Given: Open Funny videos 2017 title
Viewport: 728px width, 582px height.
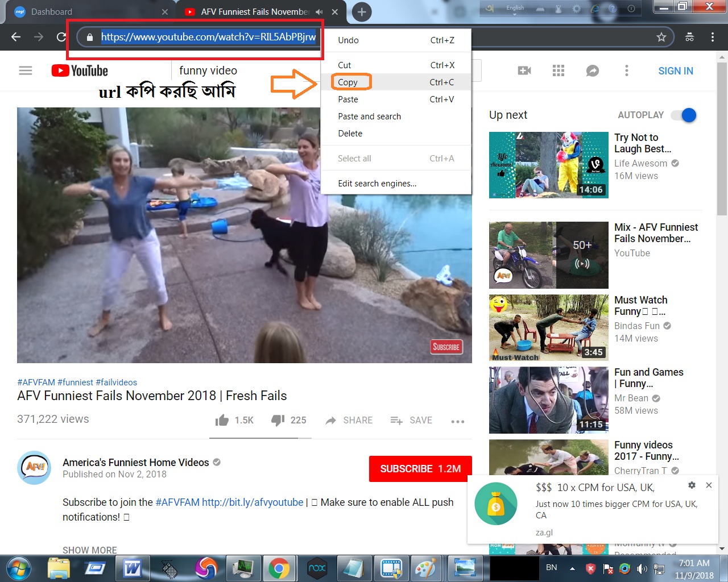Looking at the screenshot, I should tap(647, 451).
